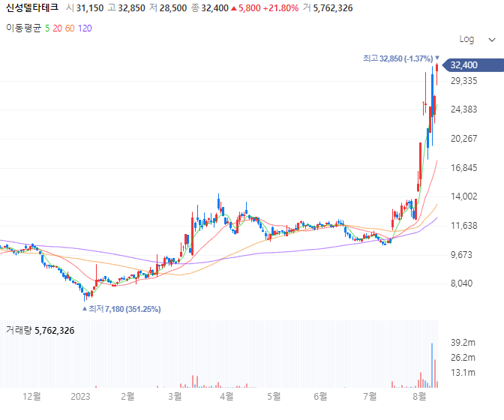This screenshot has height=420, width=504.
Task: Click the 이동평균 label
Action: (x=24, y=28)
